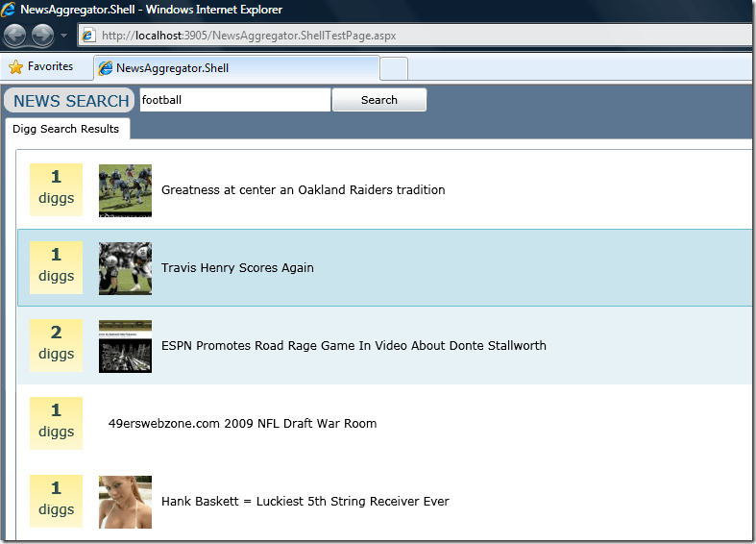Click diggs badge for Oakland Raiders story
756x544 pixels.
(x=56, y=189)
